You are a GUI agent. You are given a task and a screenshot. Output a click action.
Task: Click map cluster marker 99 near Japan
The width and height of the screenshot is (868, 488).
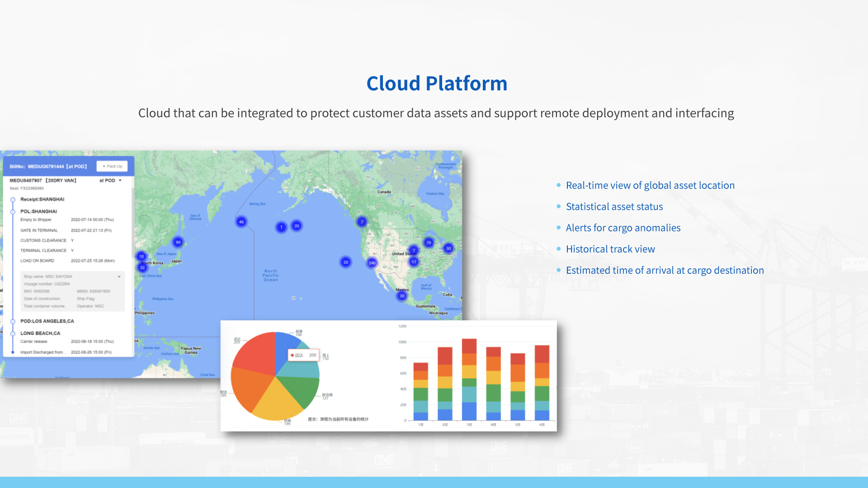[178, 243]
